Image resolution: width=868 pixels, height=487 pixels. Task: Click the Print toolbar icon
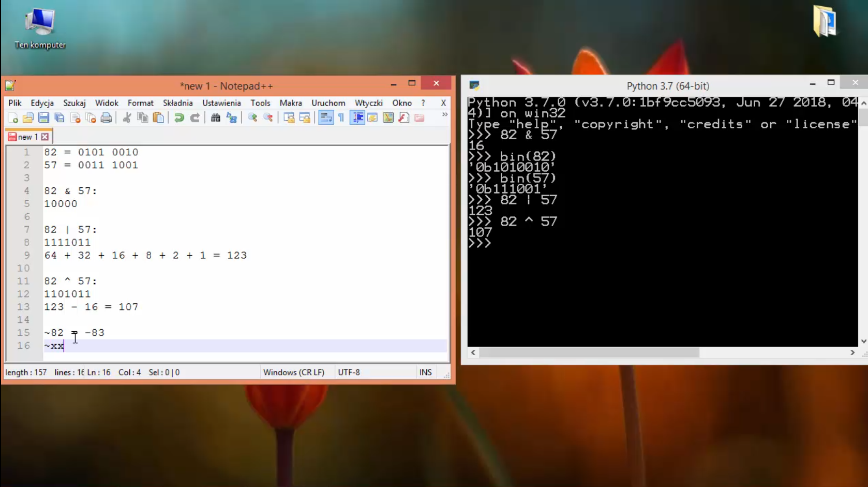(x=106, y=118)
